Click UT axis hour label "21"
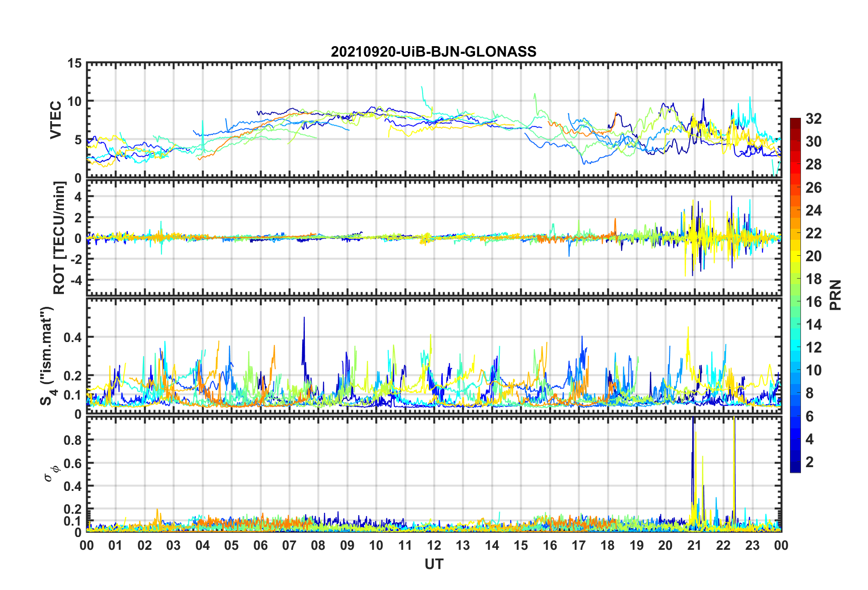Screen dimensions: 868x590 click(x=695, y=545)
